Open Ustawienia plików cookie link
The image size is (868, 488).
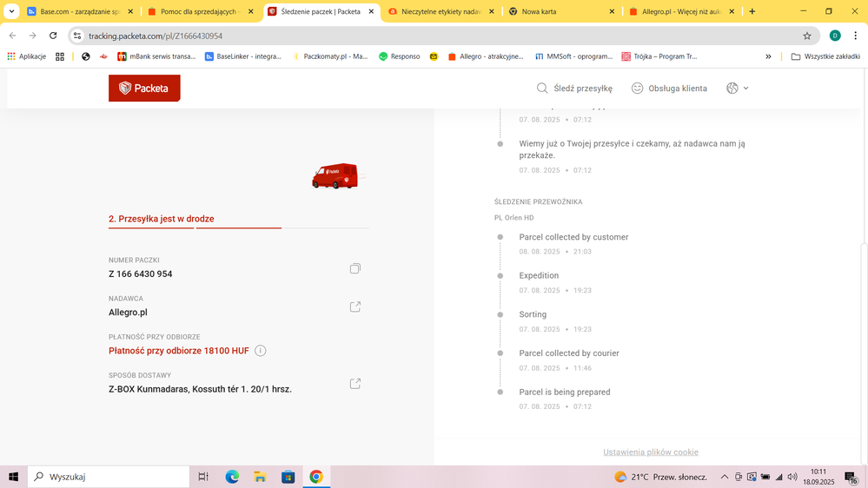coord(651,452)
